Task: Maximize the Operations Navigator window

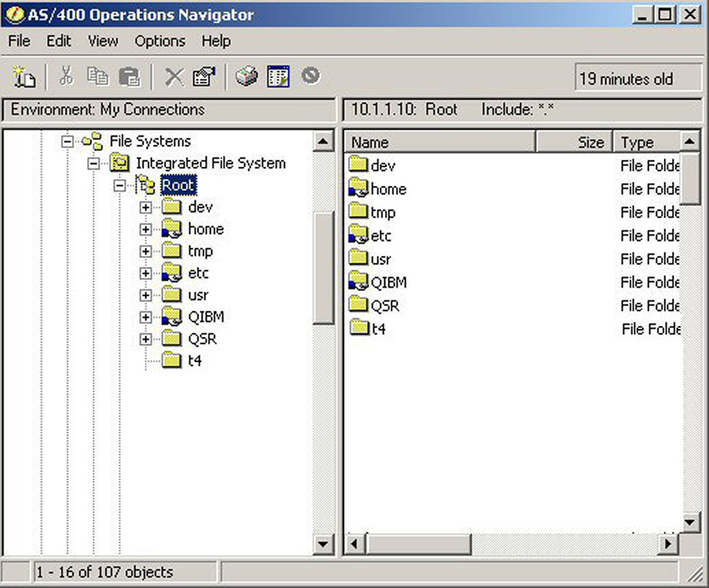Action: point(665,14)
